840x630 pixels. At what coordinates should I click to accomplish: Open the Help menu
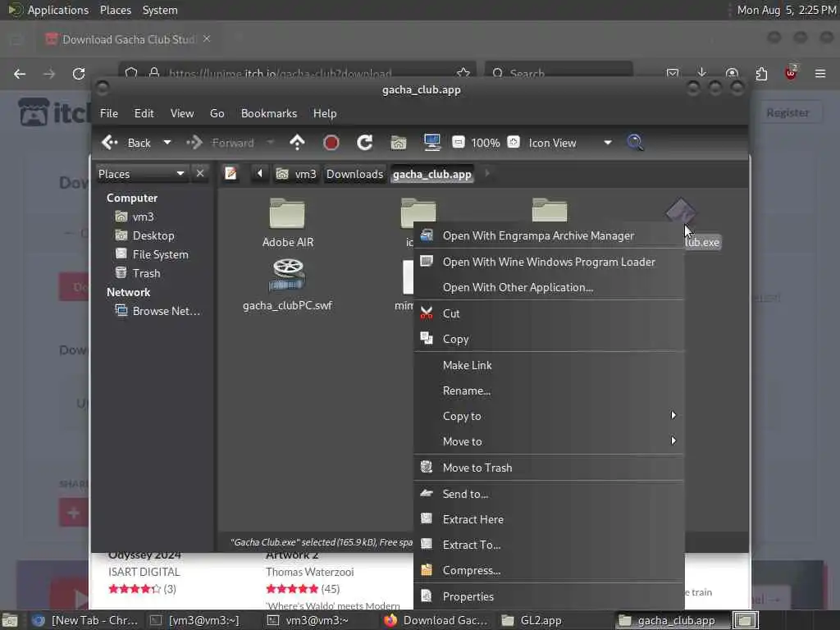coord(325,113)
